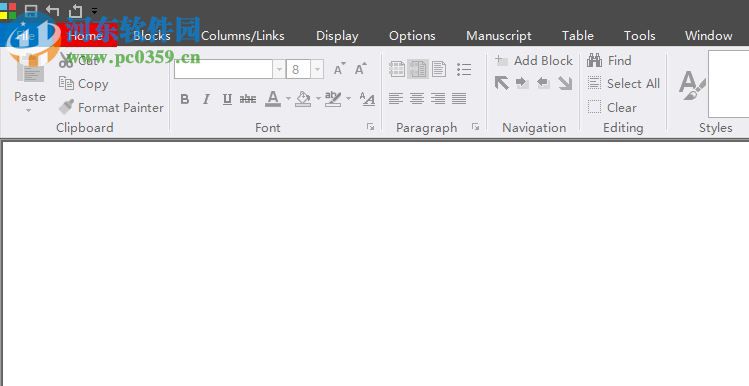This screenshot has height=386, width=749.
Task: Expand the font color dropdown arrow
Action: (288, 99)
